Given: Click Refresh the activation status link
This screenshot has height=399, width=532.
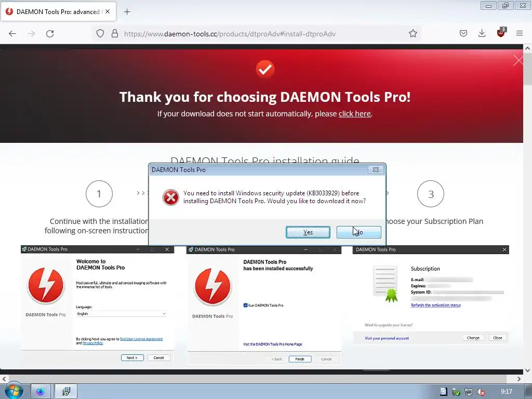Looking at the screenshot, I should (436, 305).
